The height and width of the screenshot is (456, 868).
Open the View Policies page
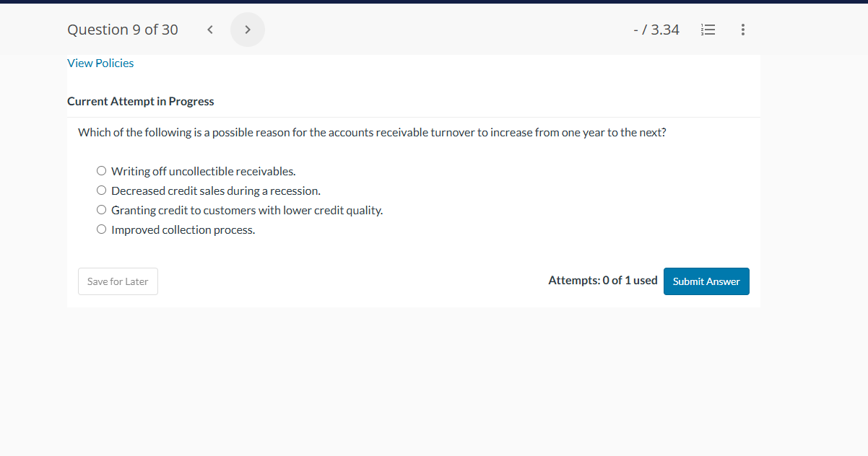click(x=100, y=63)
